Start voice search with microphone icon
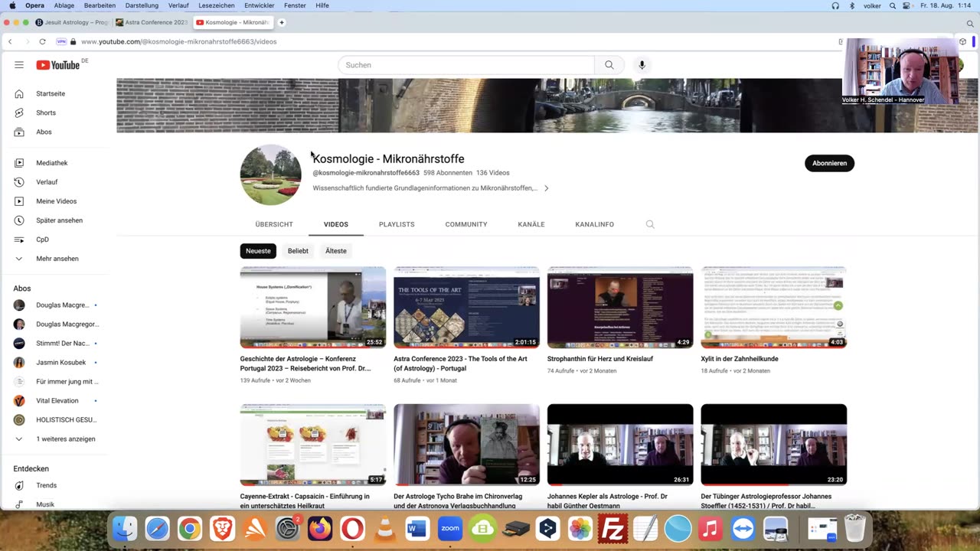This screenshot has width=980, height=551. pyautogui.click(x=642, y=65)
